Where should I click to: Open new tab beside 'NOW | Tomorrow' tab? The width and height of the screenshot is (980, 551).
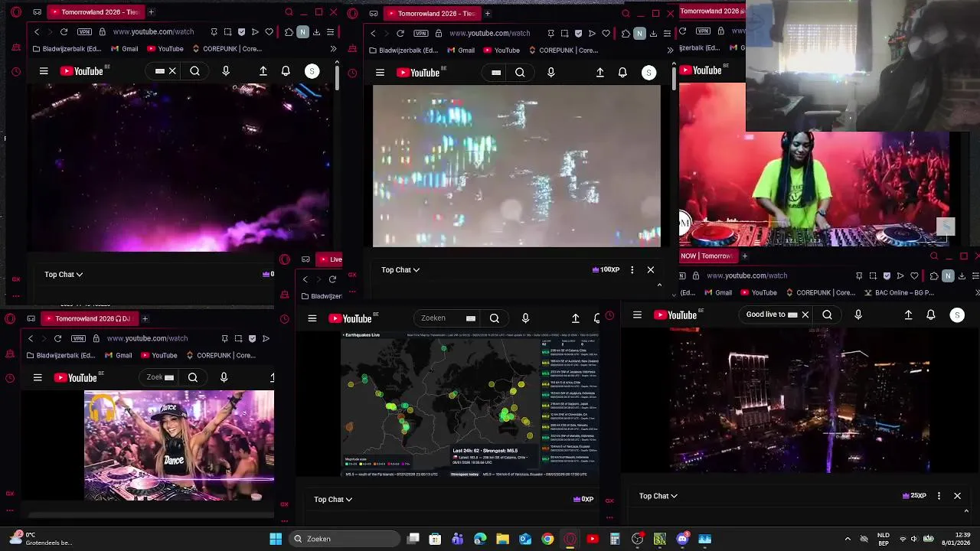click(744, 256)
